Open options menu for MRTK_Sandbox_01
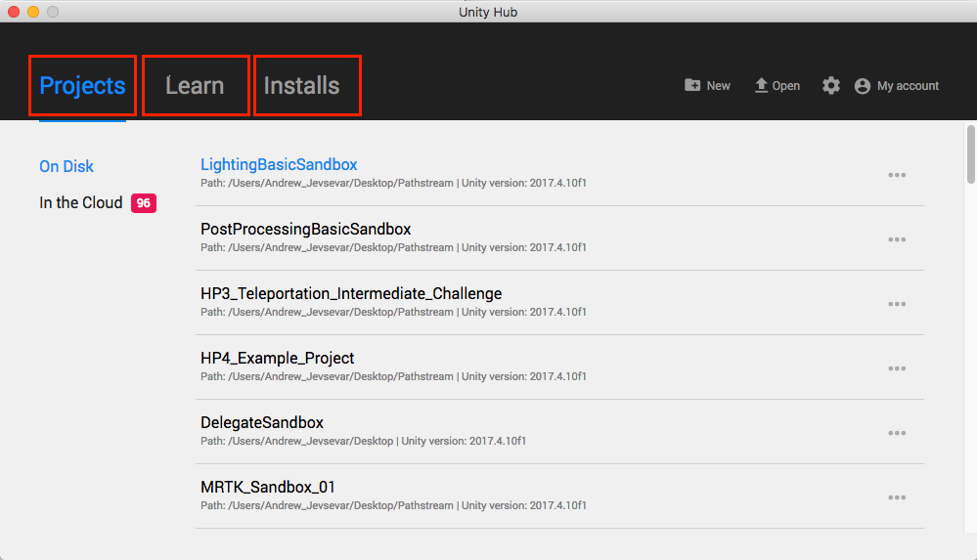977x560 pixels. pyautogui.click(x=897, y=497)
